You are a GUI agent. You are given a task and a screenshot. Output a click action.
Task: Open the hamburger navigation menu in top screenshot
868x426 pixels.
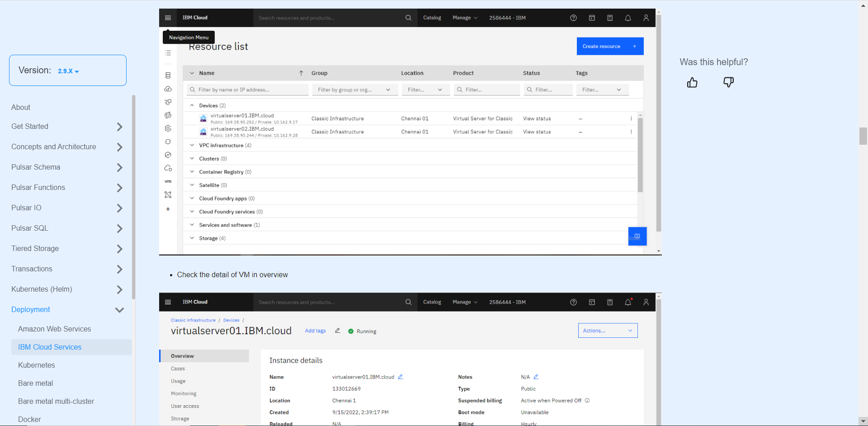tap(168, 18)
